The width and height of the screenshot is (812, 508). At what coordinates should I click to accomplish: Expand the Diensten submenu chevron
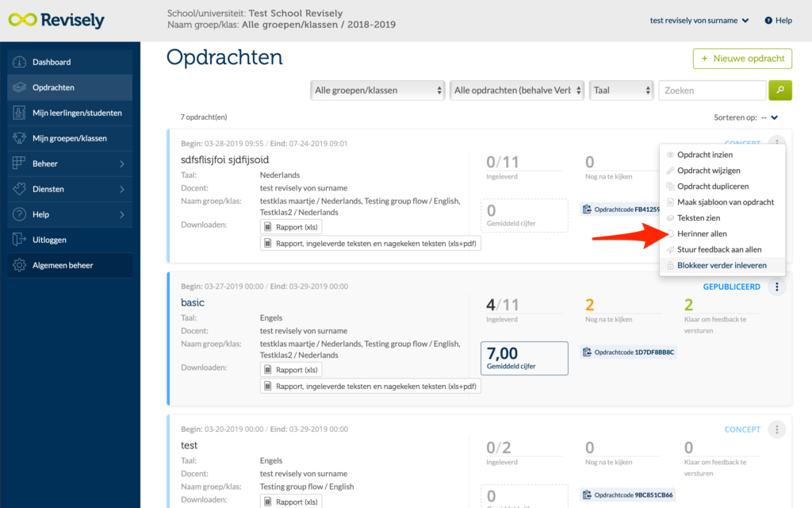(x=121, y=189)
